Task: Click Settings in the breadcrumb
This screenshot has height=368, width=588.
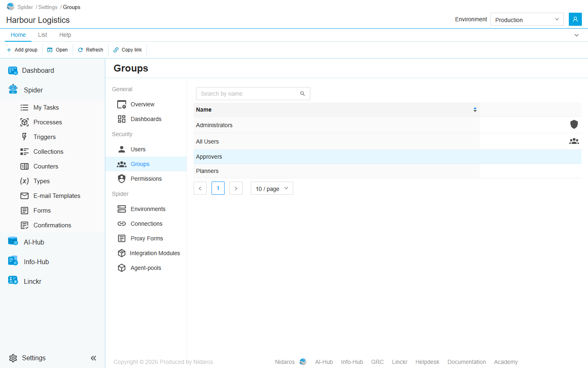Action: (48, 7)
